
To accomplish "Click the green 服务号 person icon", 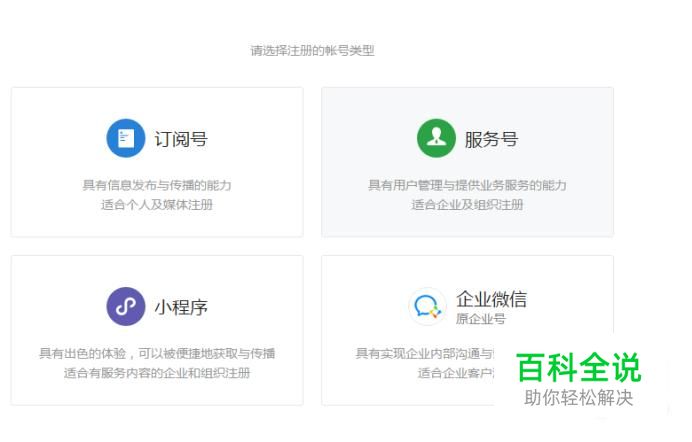I will tap(436, 138).
